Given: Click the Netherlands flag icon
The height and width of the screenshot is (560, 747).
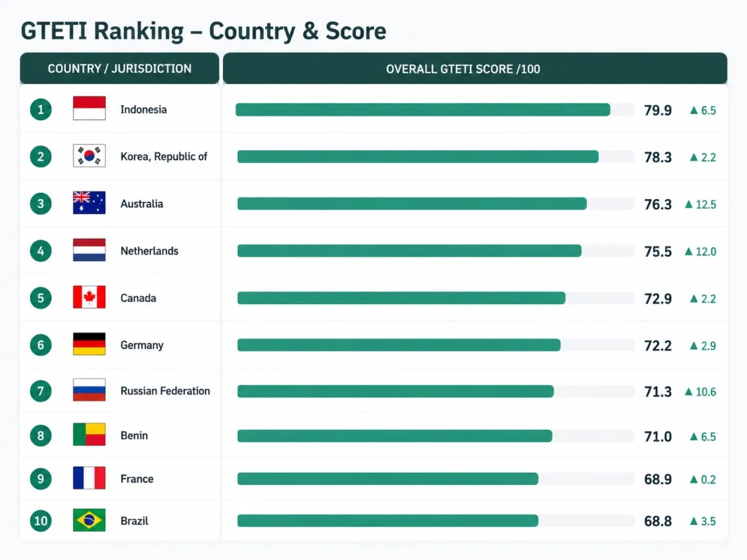Looking at the screenshot, I should point(89,250).
